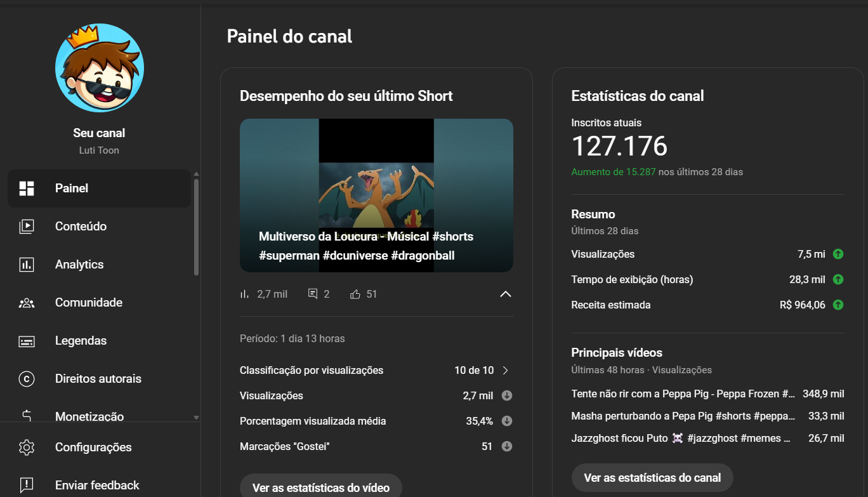Open Configurações in the sidebar
The width and height of the screenshot is (868, 497).
click(x=99, y=447)
